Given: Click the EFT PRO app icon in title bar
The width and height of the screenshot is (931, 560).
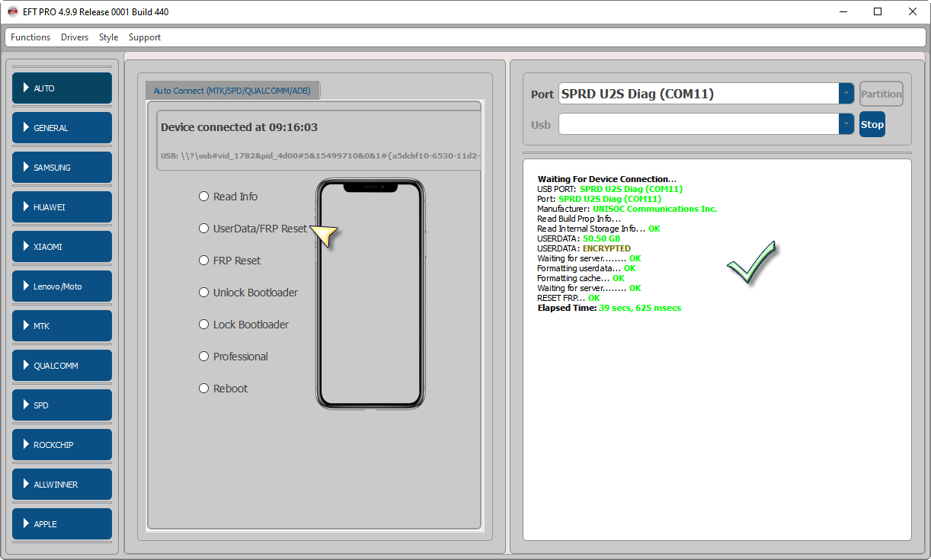Looking at the screenshot, I should [x=12, y=11].
